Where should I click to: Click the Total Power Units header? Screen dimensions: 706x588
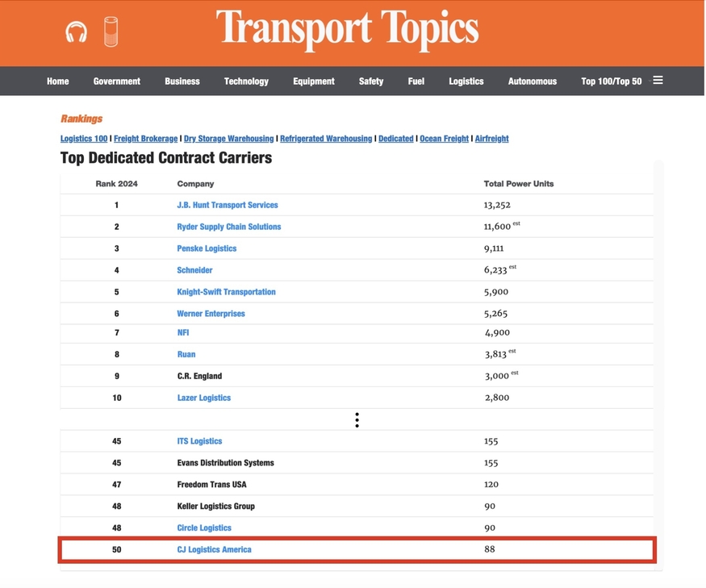[519, 184]
